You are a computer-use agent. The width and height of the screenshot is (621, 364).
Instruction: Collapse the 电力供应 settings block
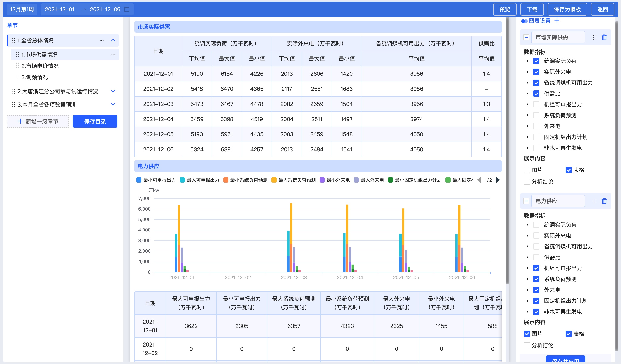click(526, 201)
